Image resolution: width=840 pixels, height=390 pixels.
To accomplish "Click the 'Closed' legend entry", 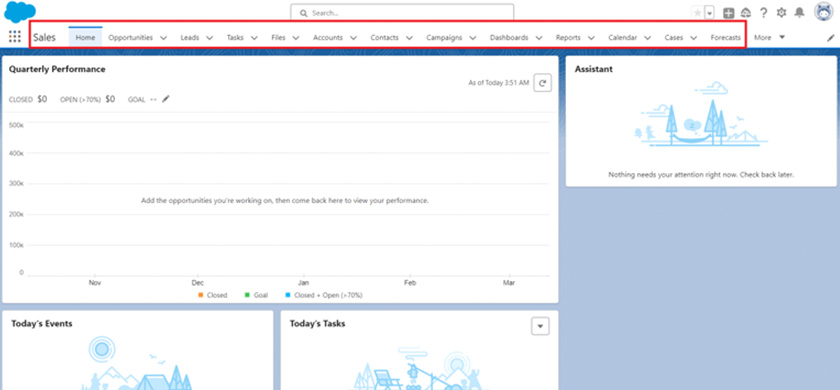I will (213, 295).
